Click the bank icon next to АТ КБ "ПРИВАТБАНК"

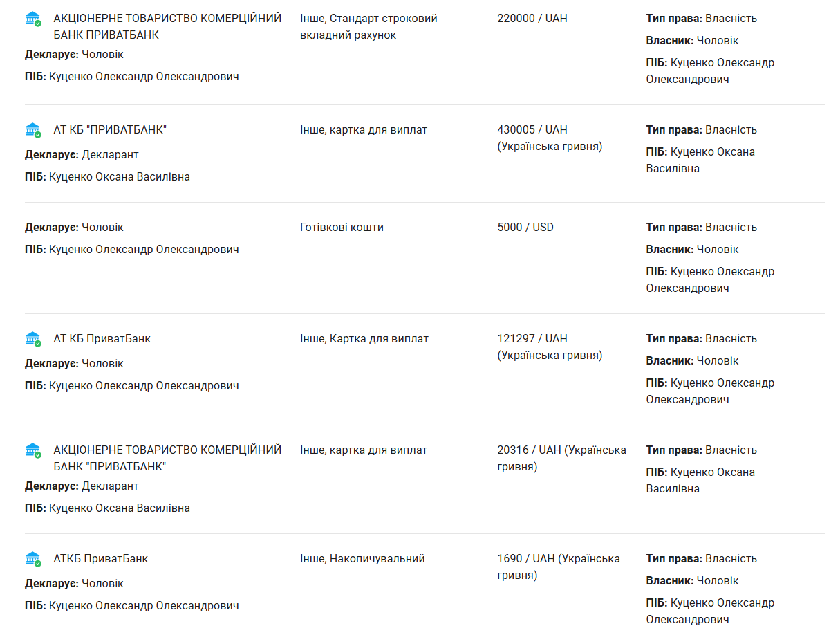[x=33, y=130]
